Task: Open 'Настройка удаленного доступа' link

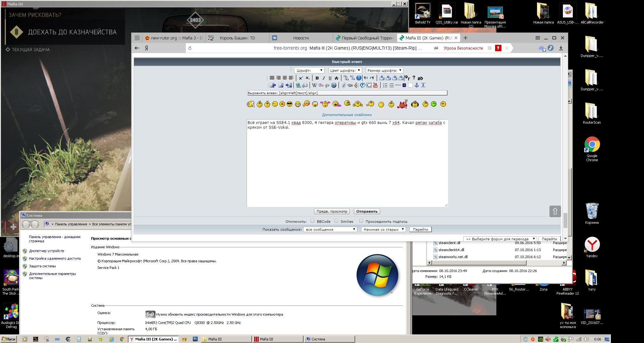Action: point(55,258)
